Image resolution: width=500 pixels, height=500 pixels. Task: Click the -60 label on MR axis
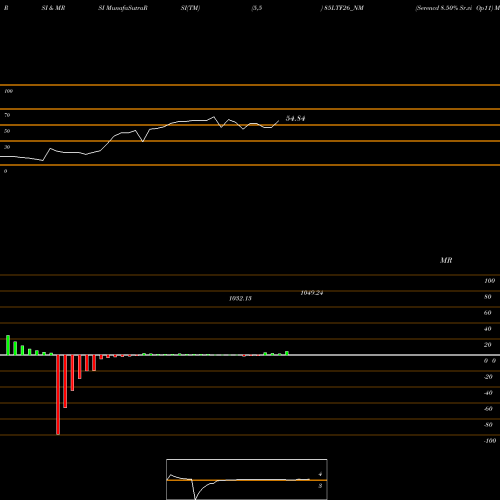[x=488, y=409]
